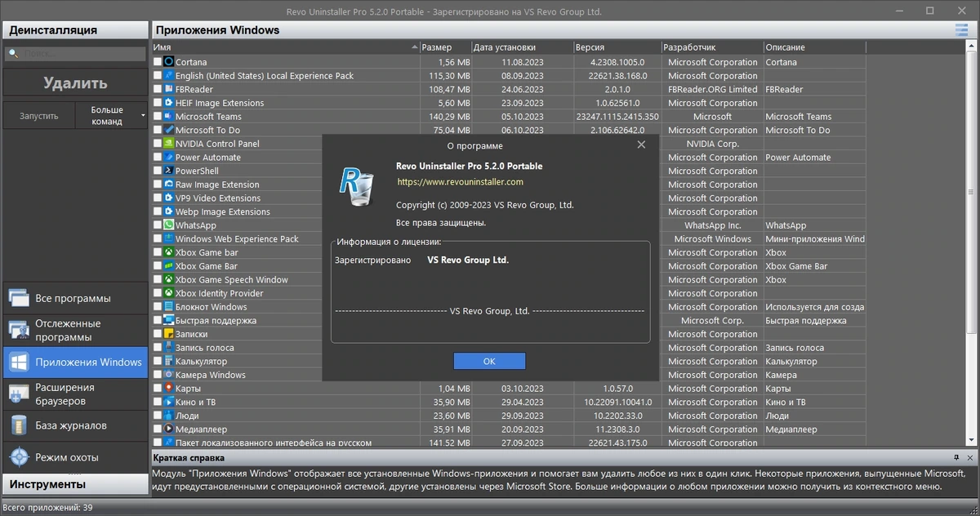980x516 pixels.
Task: Click the Режим охоты crosshair icon
Action: [20, 457]
